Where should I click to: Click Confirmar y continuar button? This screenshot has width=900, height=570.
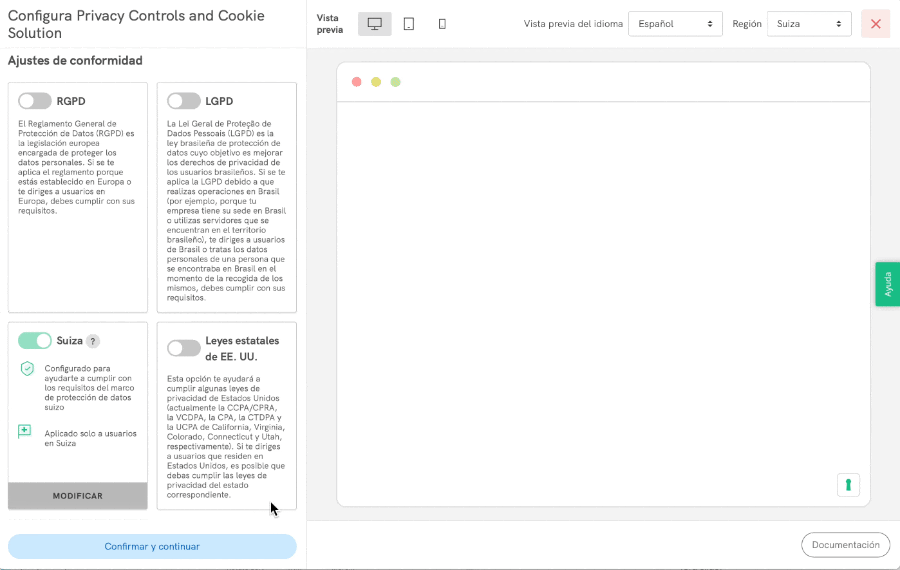152,546
